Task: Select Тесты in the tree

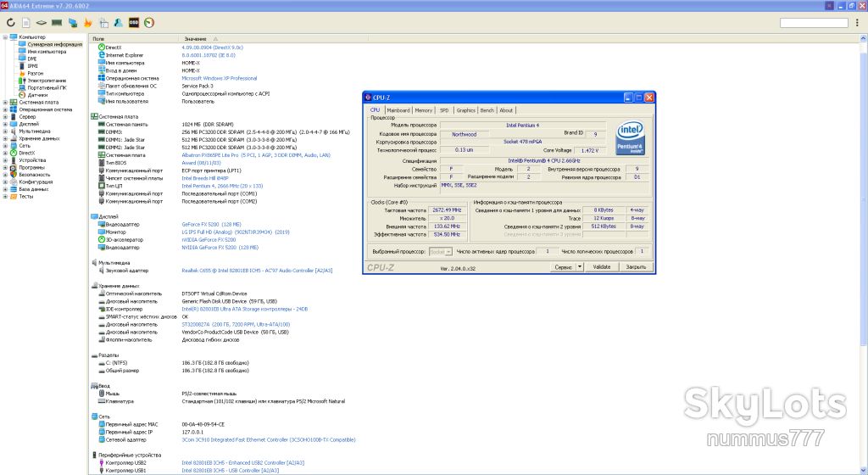Action: click(26, 196)
